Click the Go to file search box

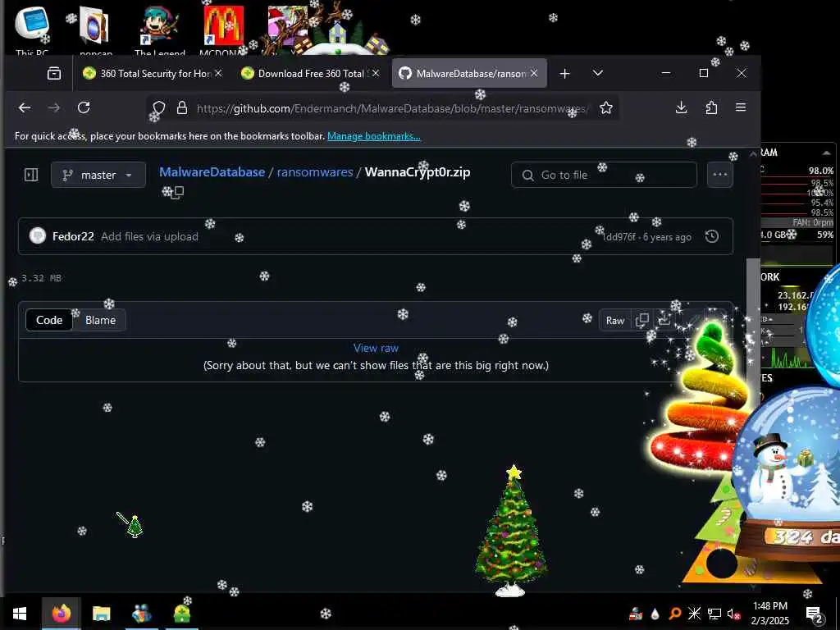(x=604, y=175)
